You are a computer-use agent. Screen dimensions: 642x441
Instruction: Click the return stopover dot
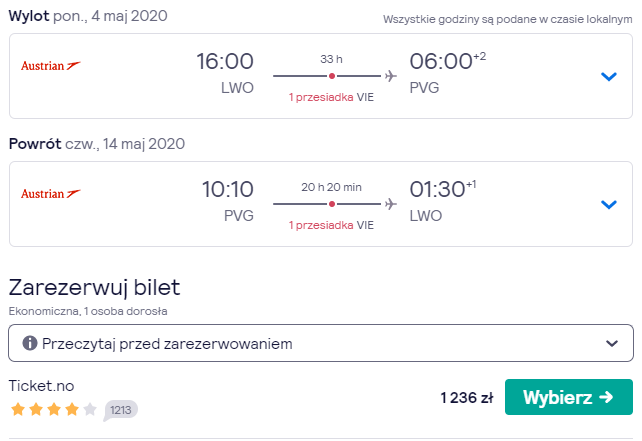(332, 204)
